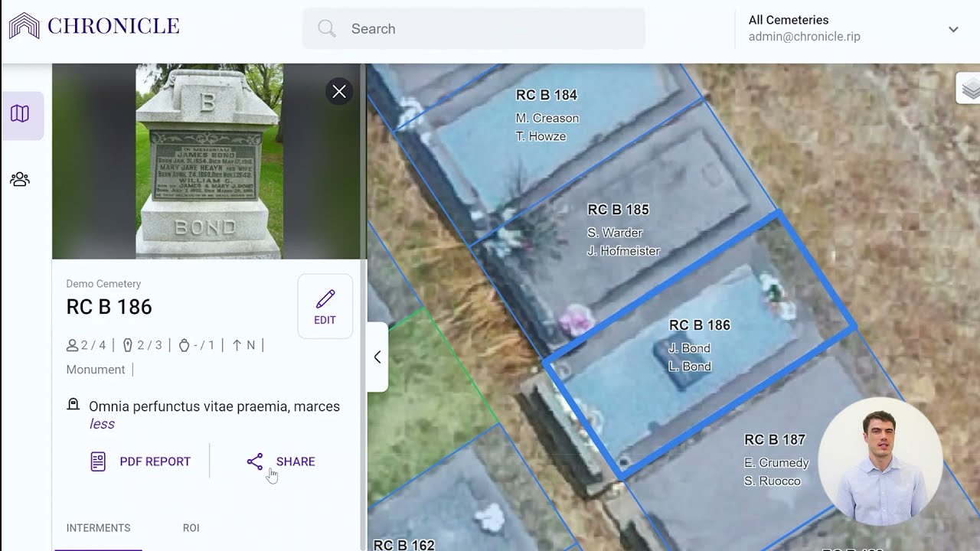Select plot RC B 162 on the map
980x551 pixels.
click(404, 545)
